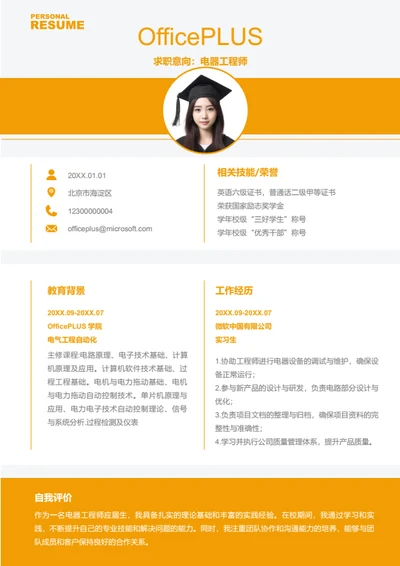Click the location pin icon
Viewport: 400px width, 566px height.
tap(51, 192)
